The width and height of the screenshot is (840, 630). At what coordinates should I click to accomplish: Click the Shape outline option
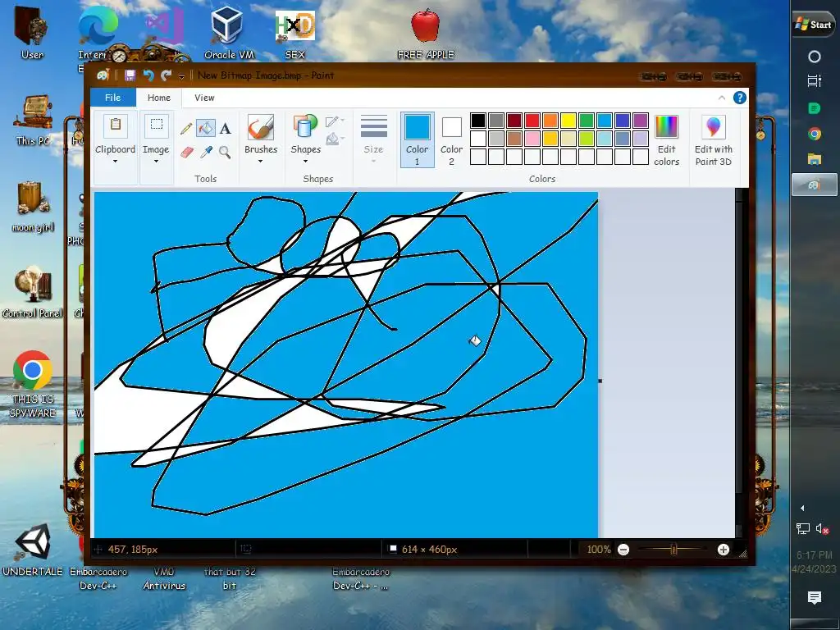point(335,121)
